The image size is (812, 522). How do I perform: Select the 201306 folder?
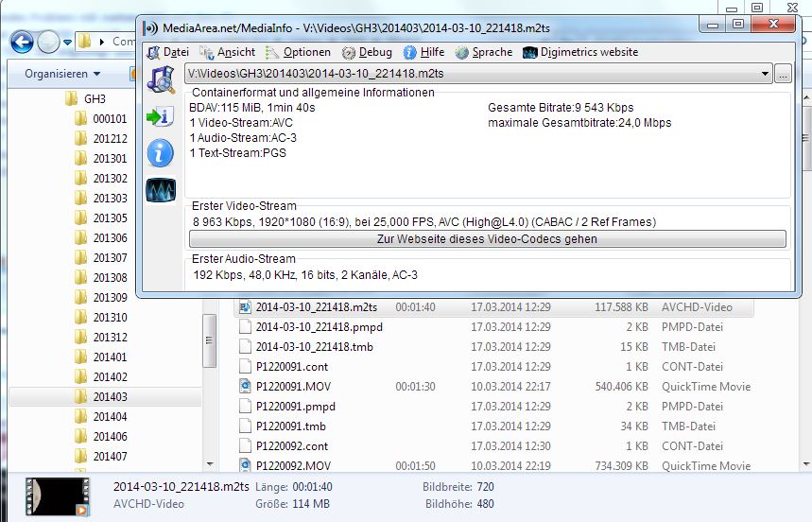coord(101,237)
